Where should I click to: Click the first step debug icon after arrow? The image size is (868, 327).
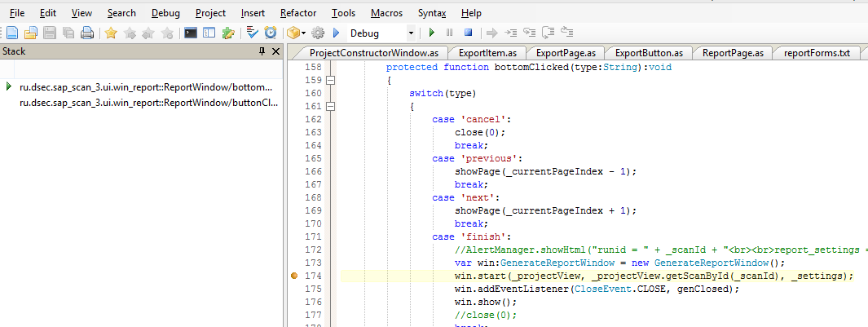510,33
